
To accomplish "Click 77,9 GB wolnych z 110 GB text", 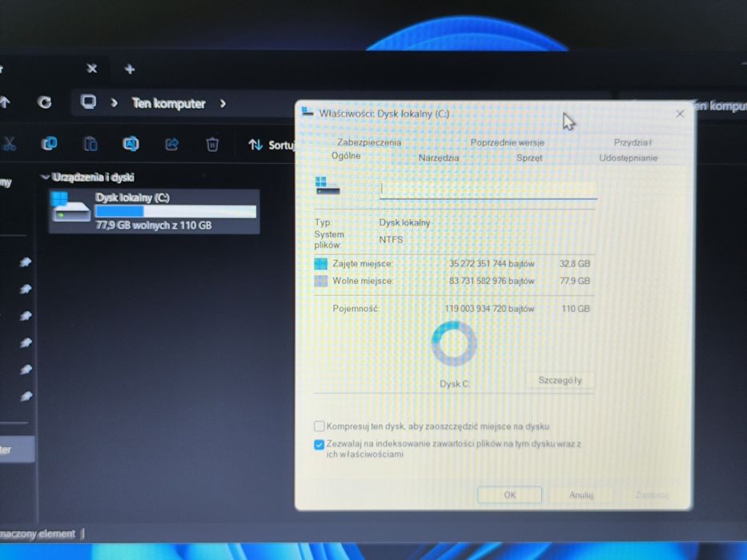I will coord(154,226).
